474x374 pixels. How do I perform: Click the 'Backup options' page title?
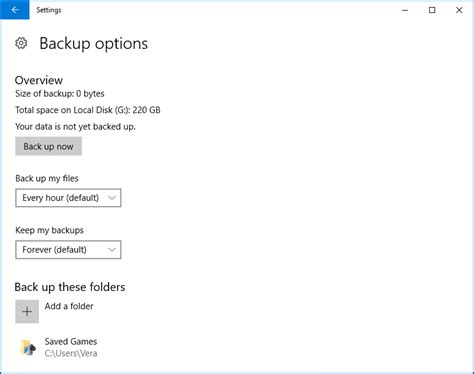(93, 44)
